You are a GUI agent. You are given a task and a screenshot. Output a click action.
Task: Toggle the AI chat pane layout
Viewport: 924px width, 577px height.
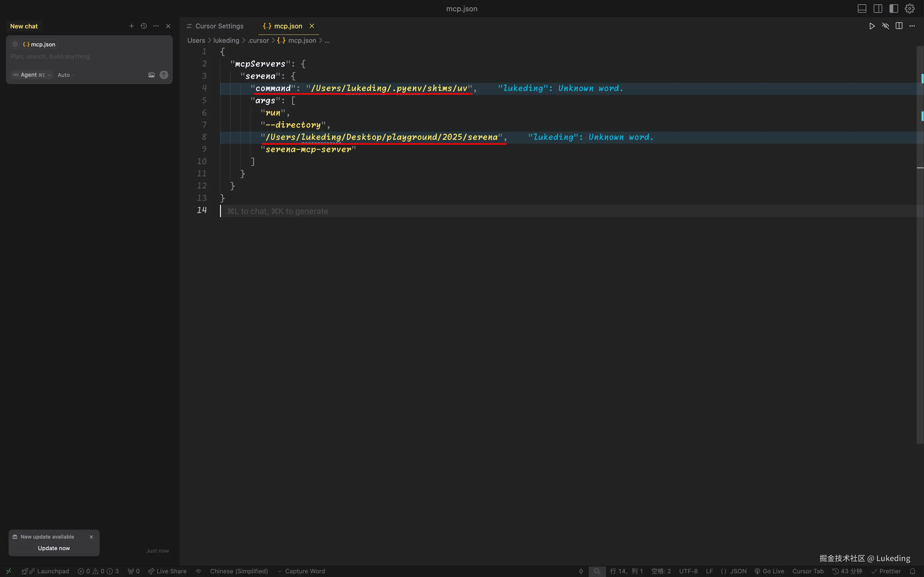(893, 9)
